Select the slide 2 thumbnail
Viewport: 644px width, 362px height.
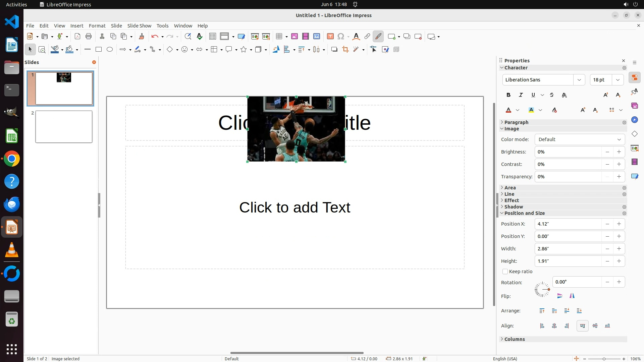[64, 127]
